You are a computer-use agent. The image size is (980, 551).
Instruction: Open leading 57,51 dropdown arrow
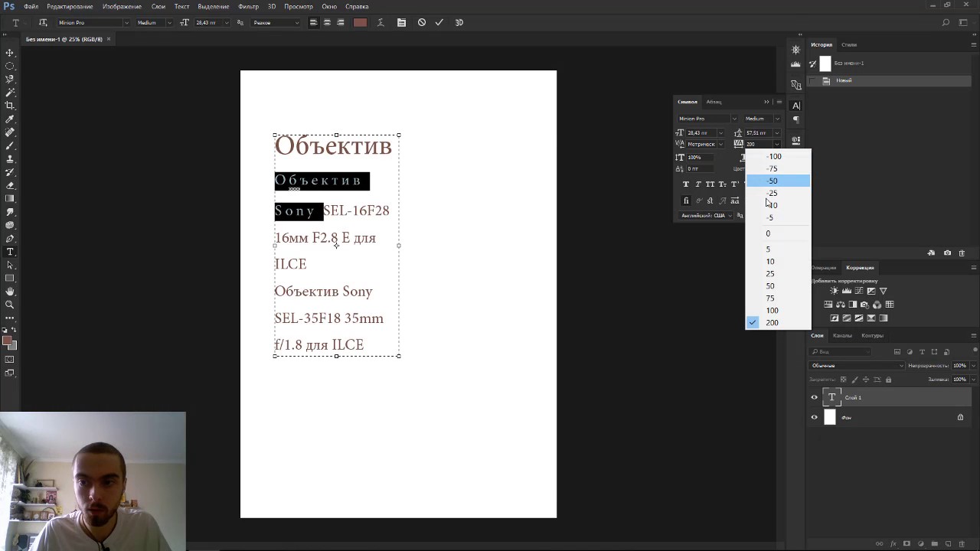point(776,133)
